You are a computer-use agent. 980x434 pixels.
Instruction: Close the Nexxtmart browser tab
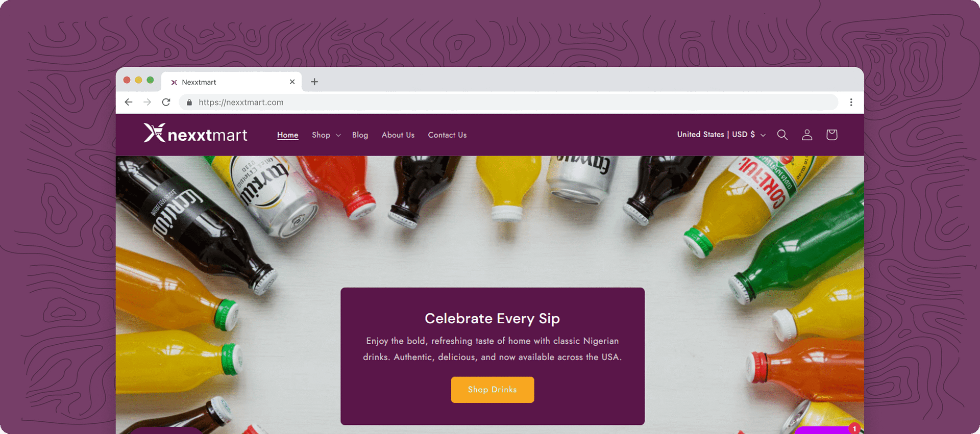click(292, 82)
